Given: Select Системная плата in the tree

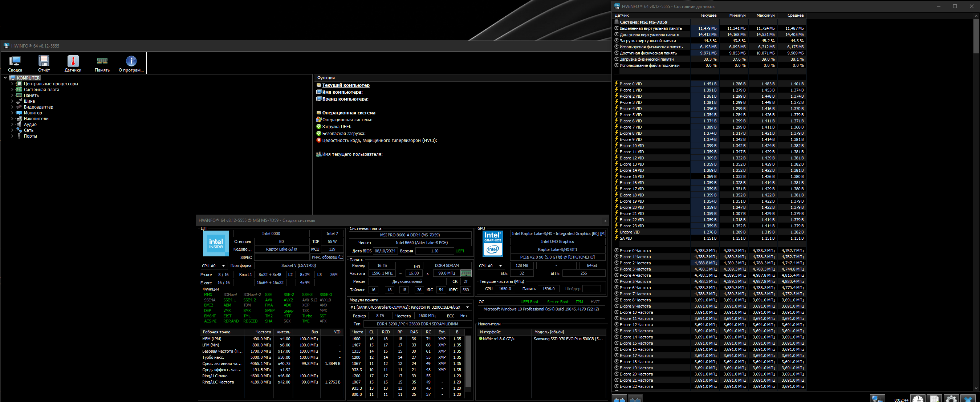Looking at the screenshot, I should pyautogui.click(x=41, y=90).
